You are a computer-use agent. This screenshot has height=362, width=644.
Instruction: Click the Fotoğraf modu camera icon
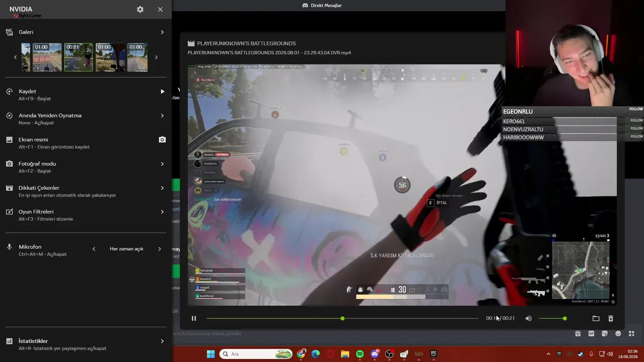coord(9,164)
